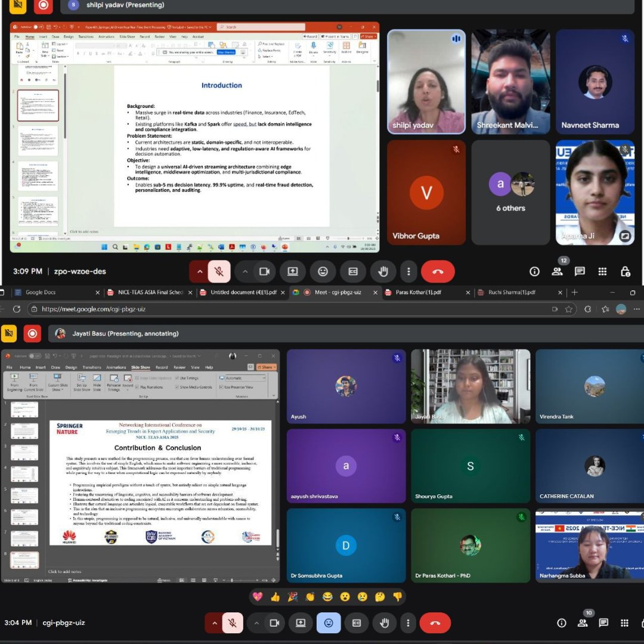Hide the emoji reactions bar in cgi-pbgz-uiz

[x=329, y=623]
